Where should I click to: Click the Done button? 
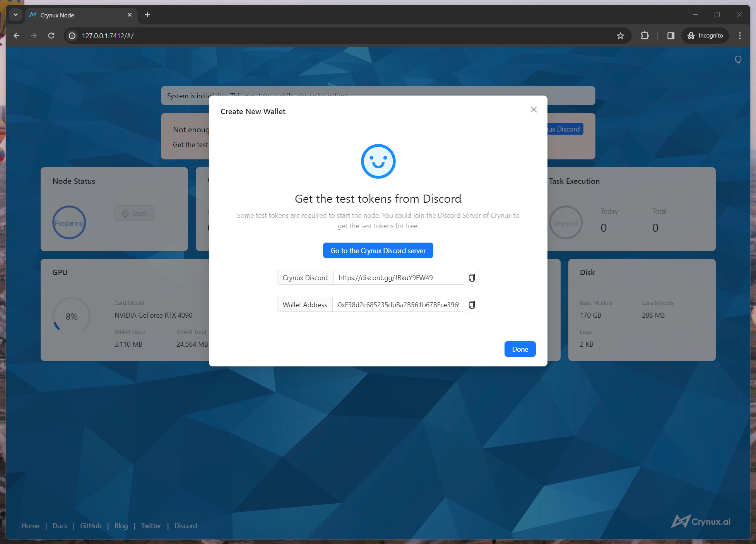(x=520, y=349)
